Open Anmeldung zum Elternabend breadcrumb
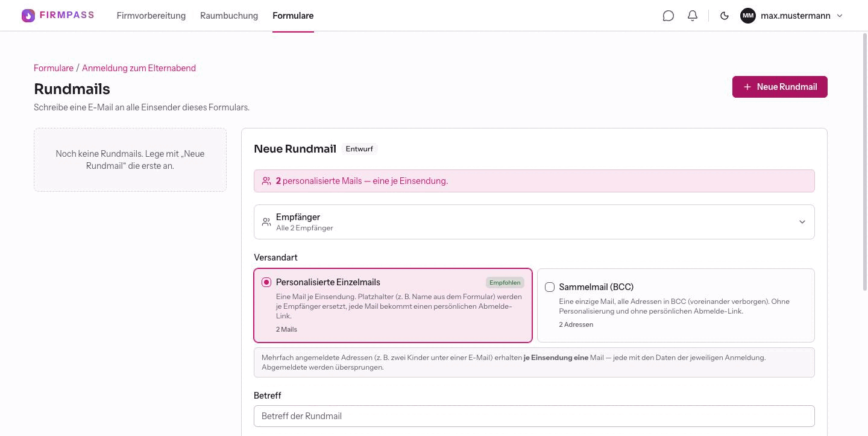The width and height of the screenshot is (868, 436). 139,68
